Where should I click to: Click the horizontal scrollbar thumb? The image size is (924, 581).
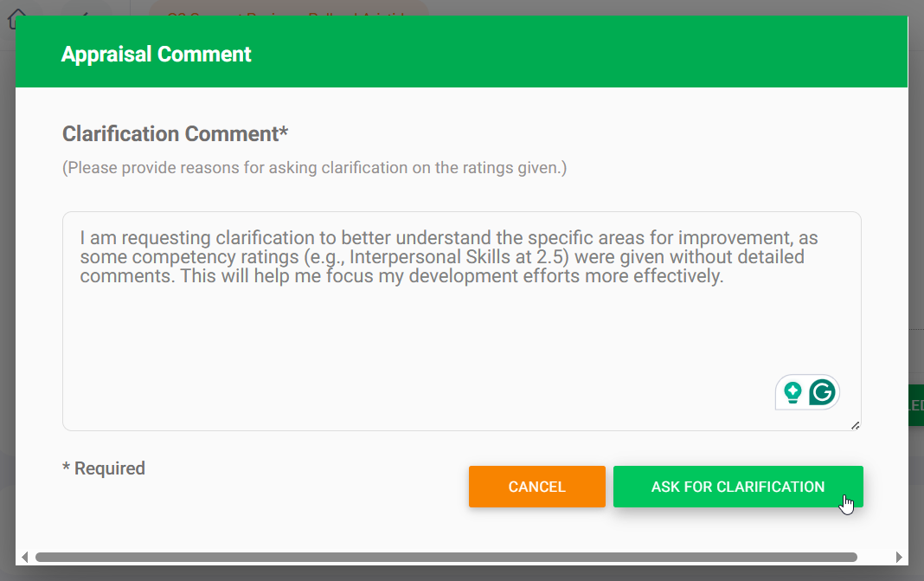coord(446,557)
